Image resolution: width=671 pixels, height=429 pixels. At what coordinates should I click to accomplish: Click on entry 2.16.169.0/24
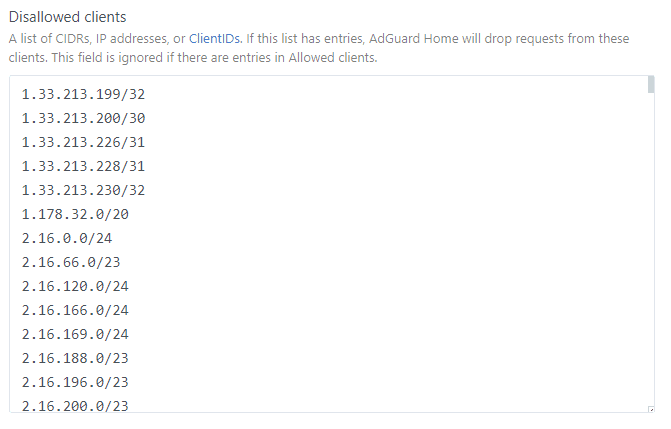(75, 334)
